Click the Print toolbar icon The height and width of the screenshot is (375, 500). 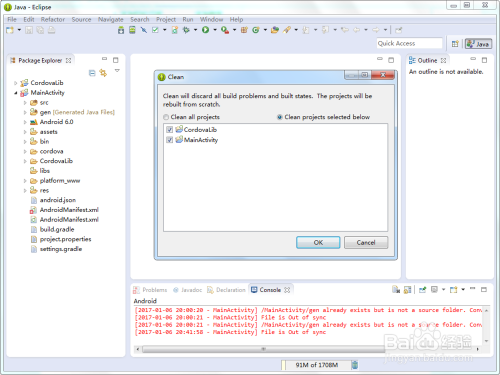click(x=51, y=30)
